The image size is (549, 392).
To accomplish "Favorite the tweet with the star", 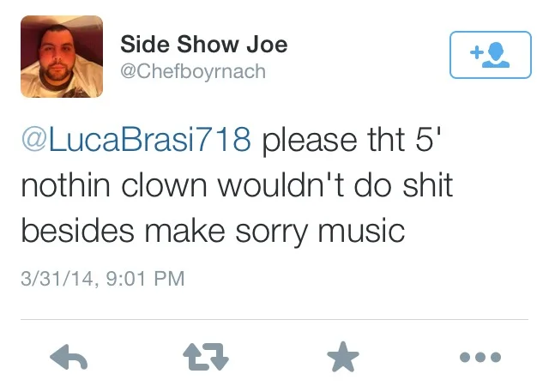I will coord(343,357).
